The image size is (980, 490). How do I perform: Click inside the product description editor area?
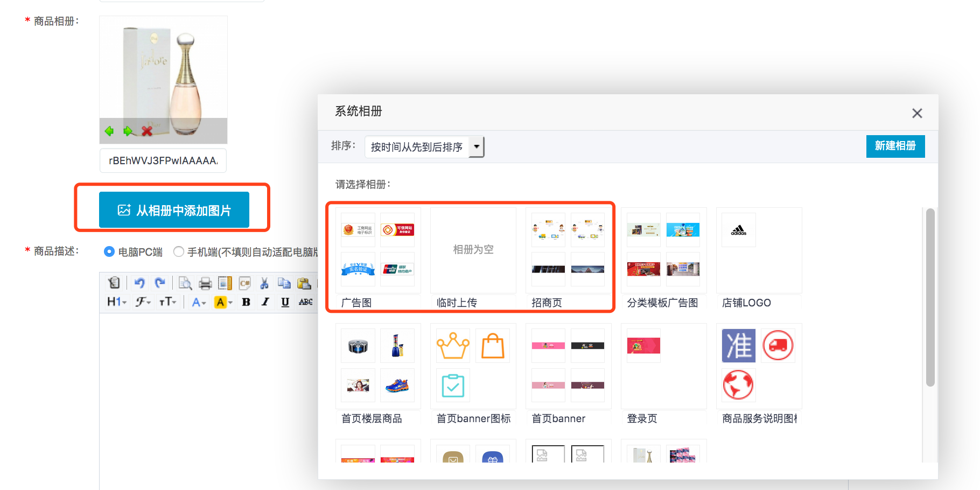[208, 401]
